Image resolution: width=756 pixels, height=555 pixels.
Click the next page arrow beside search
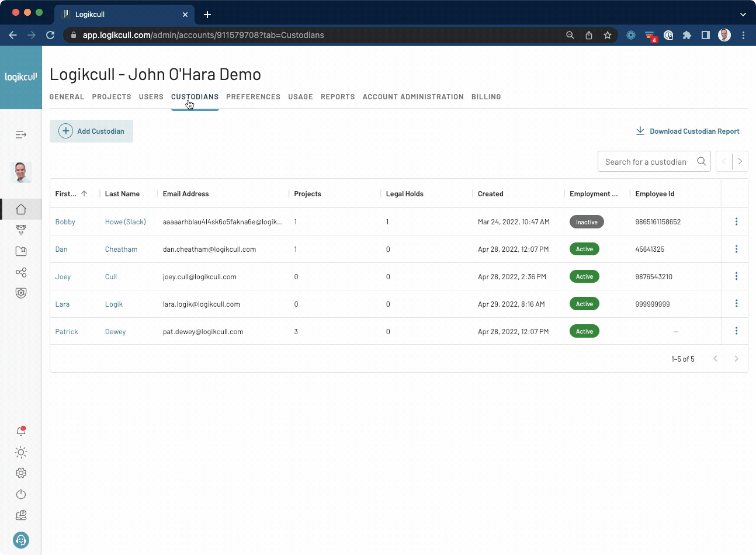740,162
